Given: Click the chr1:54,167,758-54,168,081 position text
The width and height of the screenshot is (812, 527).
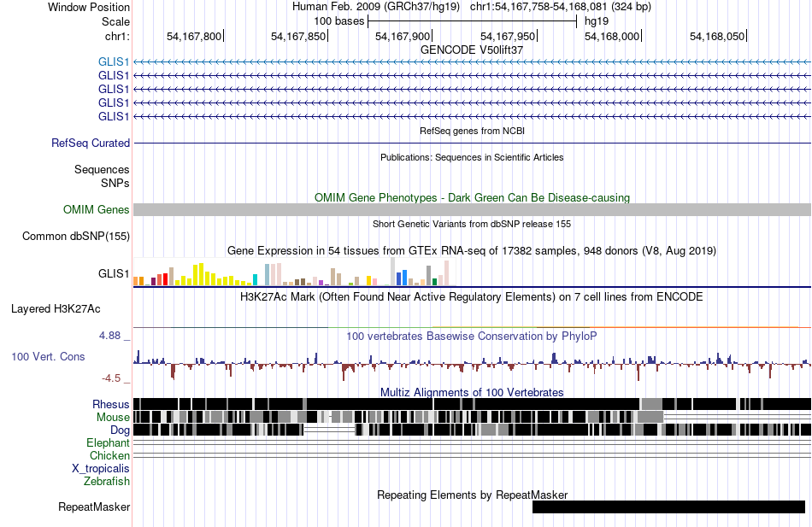Looking at the screenshot, I should pos(561,7).
